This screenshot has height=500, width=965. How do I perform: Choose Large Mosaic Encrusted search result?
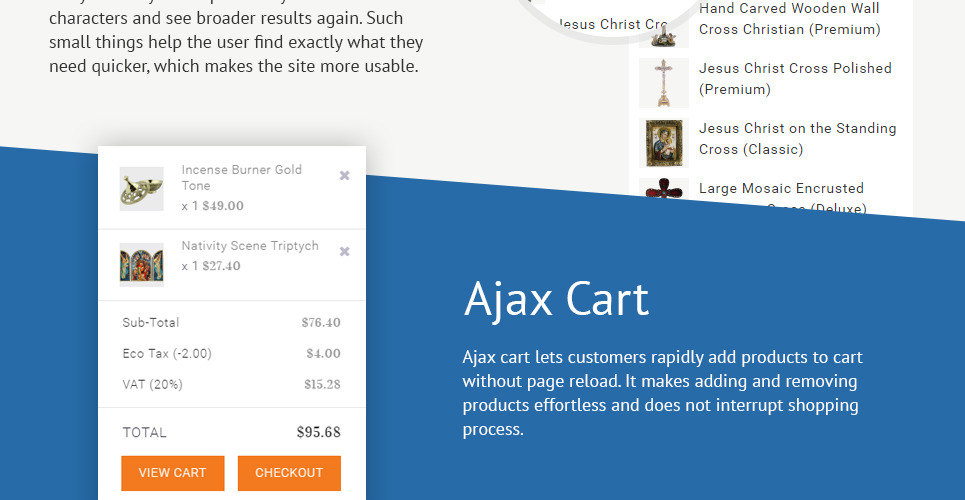click(x=781, y=189)
